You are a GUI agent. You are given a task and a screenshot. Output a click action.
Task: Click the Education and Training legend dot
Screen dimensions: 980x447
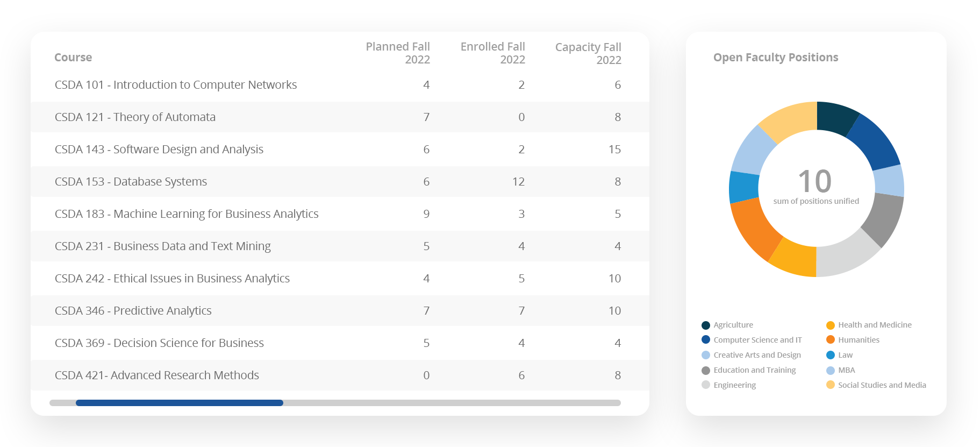click(x=706, y=370)
